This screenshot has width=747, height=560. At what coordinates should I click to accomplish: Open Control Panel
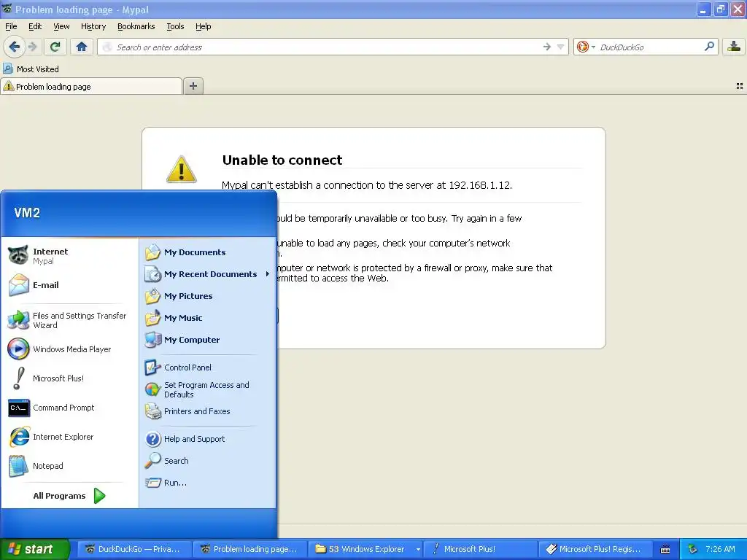click(208, 367)
